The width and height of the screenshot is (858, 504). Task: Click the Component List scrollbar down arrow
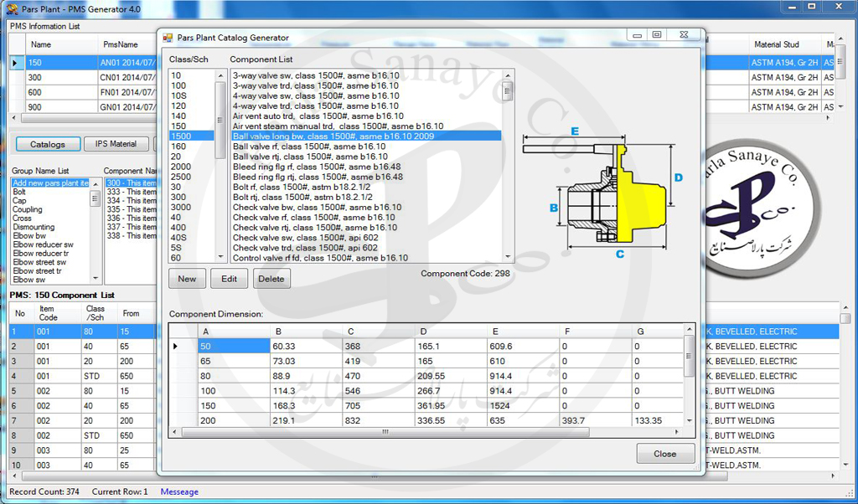(508, 256)
